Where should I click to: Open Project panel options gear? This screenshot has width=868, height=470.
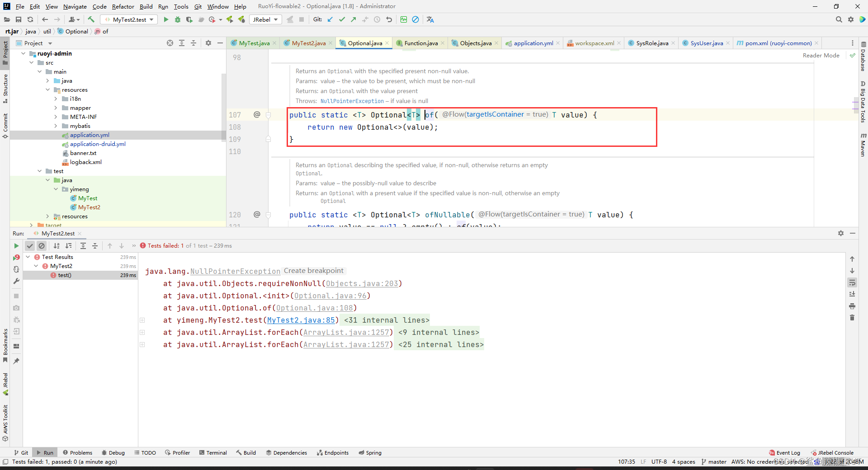click(x=208, y=43)
